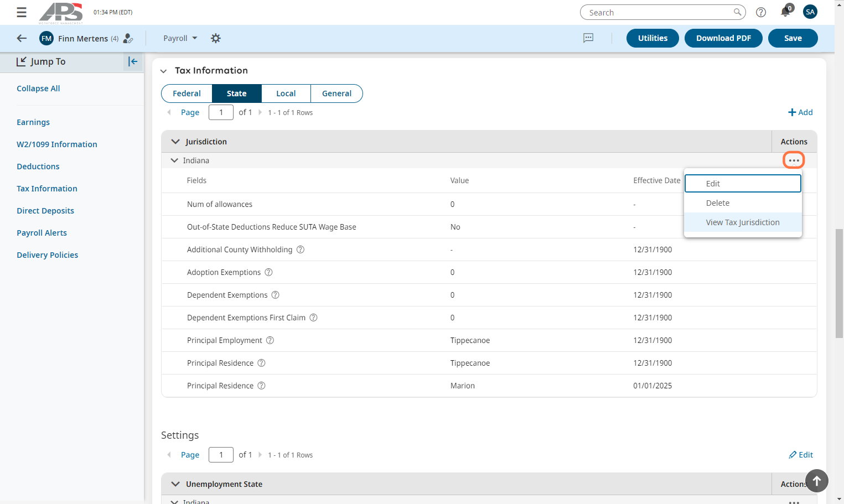Viewport: 844px width, 504px height.
Task: Open the payroll settings gear icon
Action: 216,38
